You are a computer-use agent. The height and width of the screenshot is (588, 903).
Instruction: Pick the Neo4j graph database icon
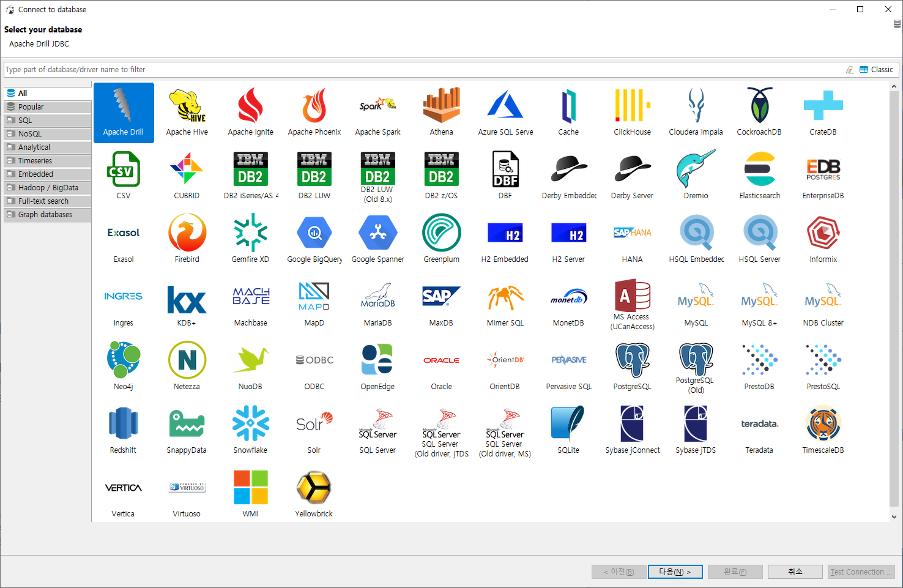click(123, 360)
